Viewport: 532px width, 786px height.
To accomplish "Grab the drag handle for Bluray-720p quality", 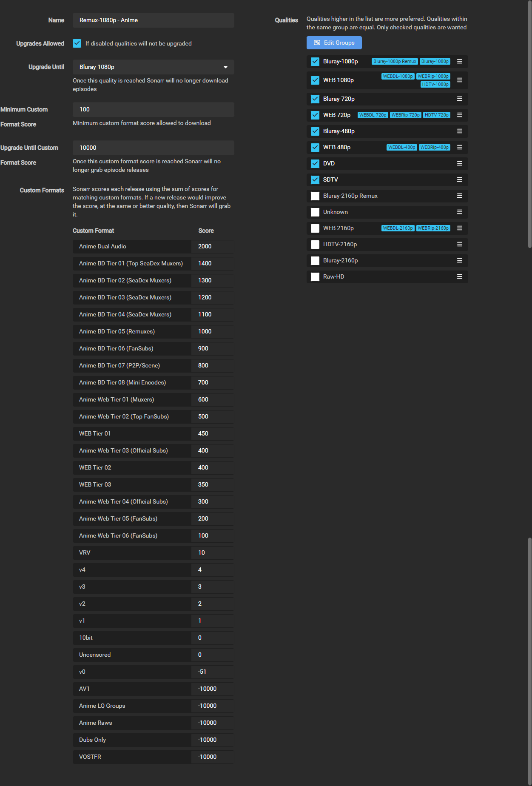I will click(x=459, y=99).
